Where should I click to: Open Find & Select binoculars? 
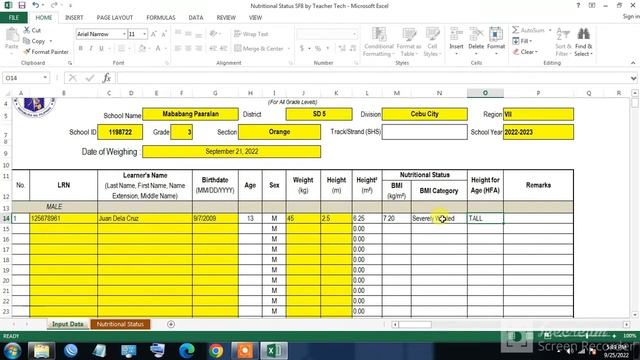(x=583, y=42)
